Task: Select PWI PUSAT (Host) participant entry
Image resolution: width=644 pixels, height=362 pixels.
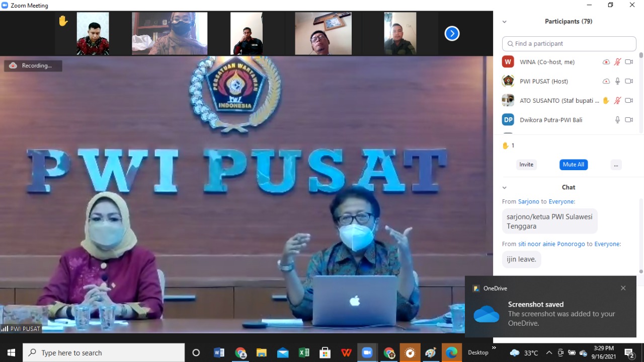Action: click(x=543, y=82)
